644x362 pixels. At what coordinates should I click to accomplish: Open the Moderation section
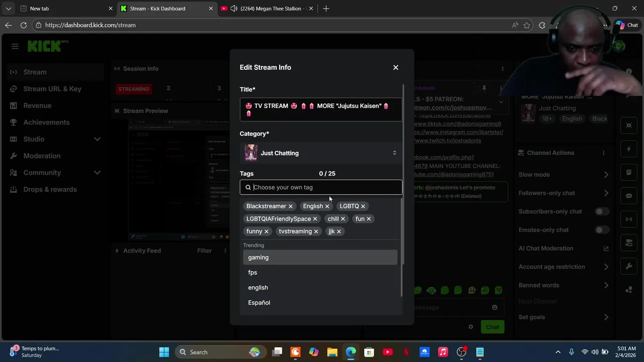pos(55,156)
